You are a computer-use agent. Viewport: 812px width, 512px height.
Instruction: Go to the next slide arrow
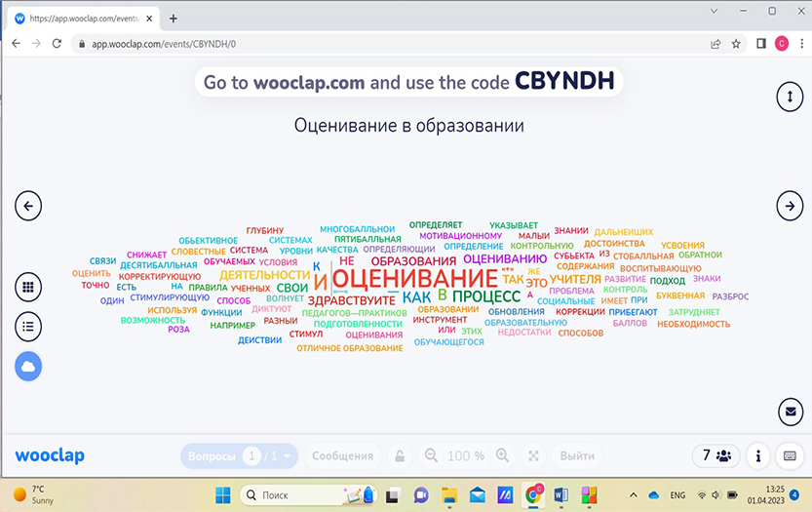[789, 205]
